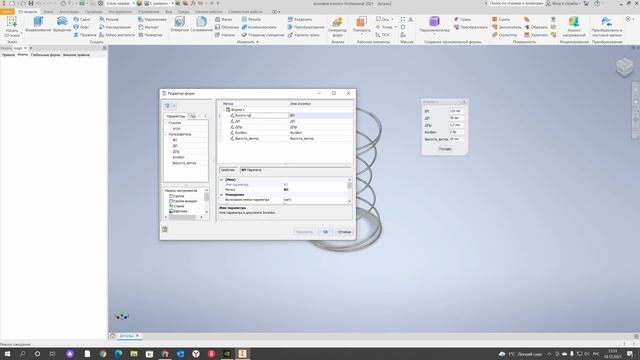Select the Выдавливание (Extrude) tool

click(x=38, y=24)
